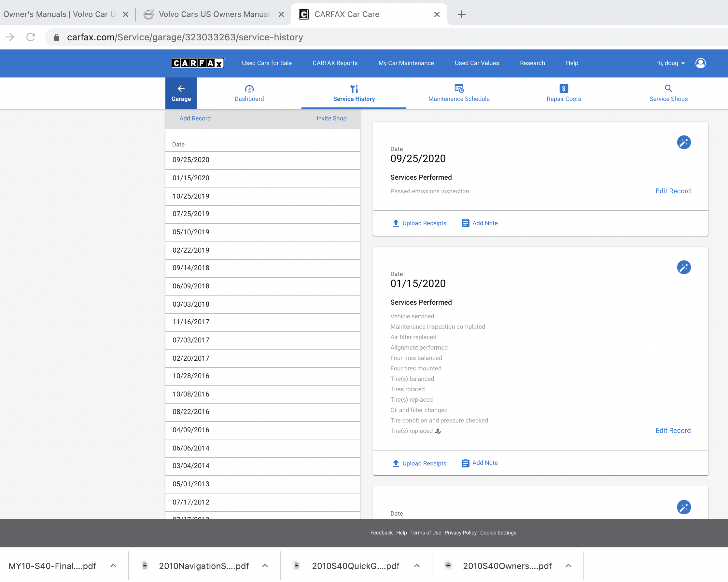Go back to Garage via arrow tile
Screen dimensions: 728x582
point(181,93)
